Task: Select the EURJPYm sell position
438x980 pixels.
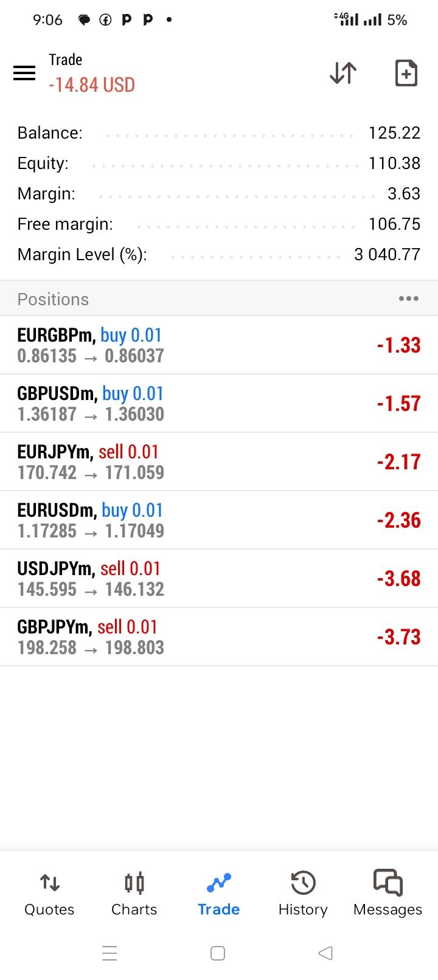Action: tap(219, 461)
